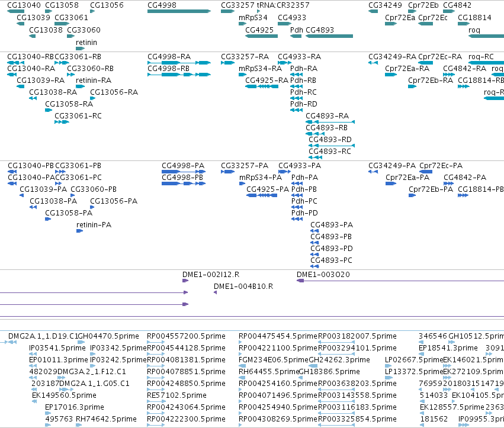This screenshot has width=504, height=428.
Task: Select protein CG4842-PA
Action: 448,184
